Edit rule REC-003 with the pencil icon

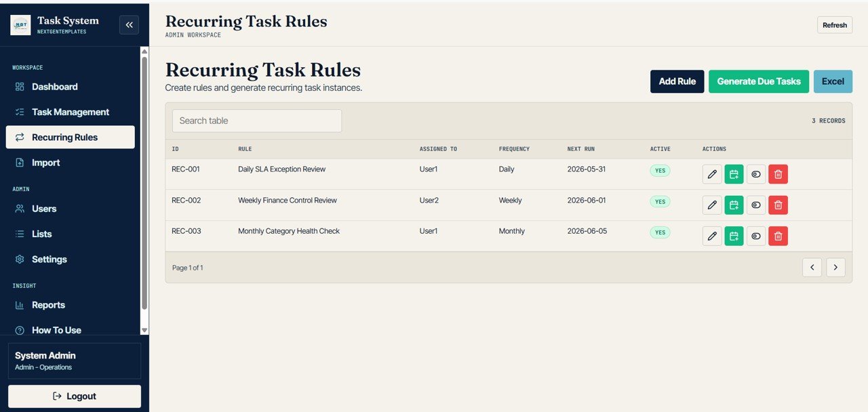pyautogui.click(x=712, y=236)
